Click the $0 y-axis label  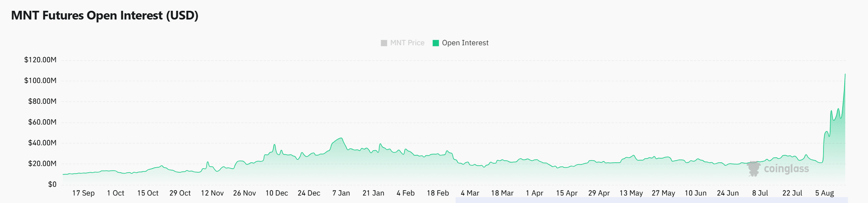(52, 184)
